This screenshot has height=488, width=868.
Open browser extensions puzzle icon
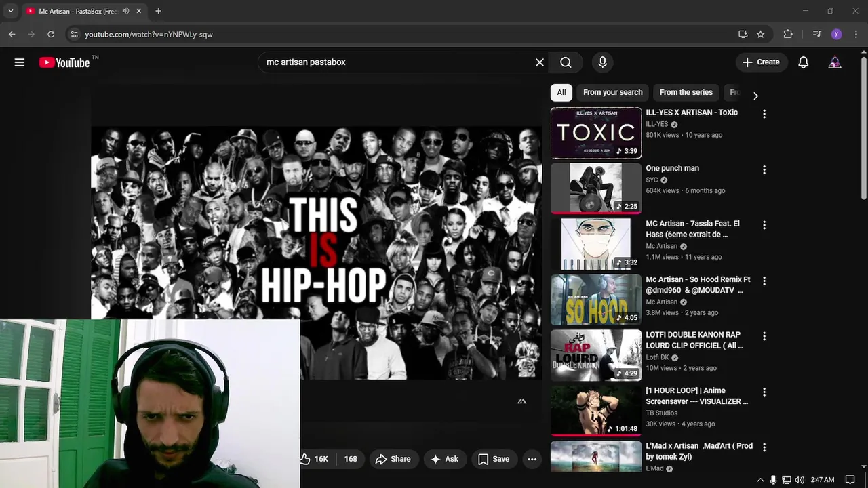click(787, 34)
